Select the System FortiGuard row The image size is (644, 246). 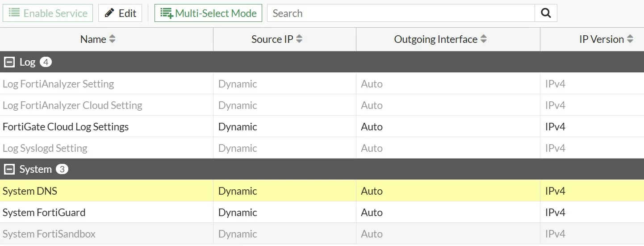[x=322, y=213]
